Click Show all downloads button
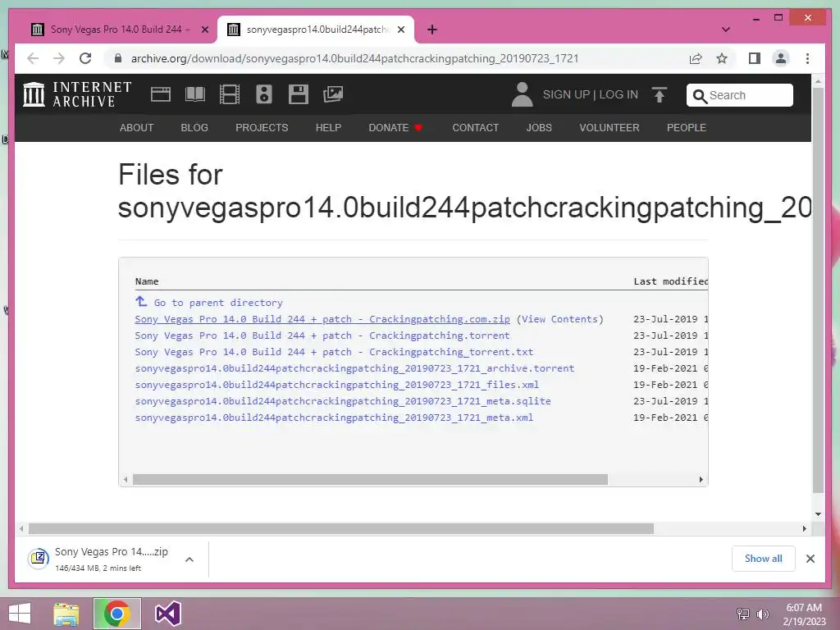 pyautogui.click(x=764, y=559)
